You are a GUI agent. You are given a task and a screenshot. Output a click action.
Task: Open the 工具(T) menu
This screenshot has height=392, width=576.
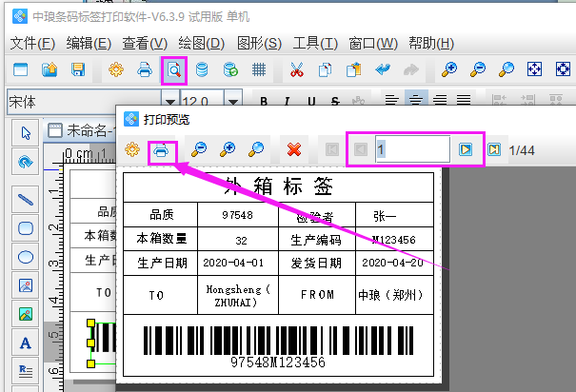[314, 43]
